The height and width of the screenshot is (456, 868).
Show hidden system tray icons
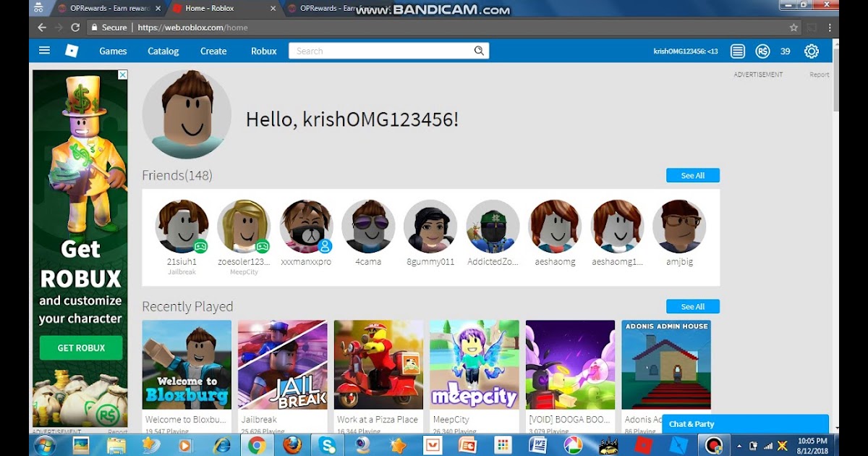click(x=740, y=445)
